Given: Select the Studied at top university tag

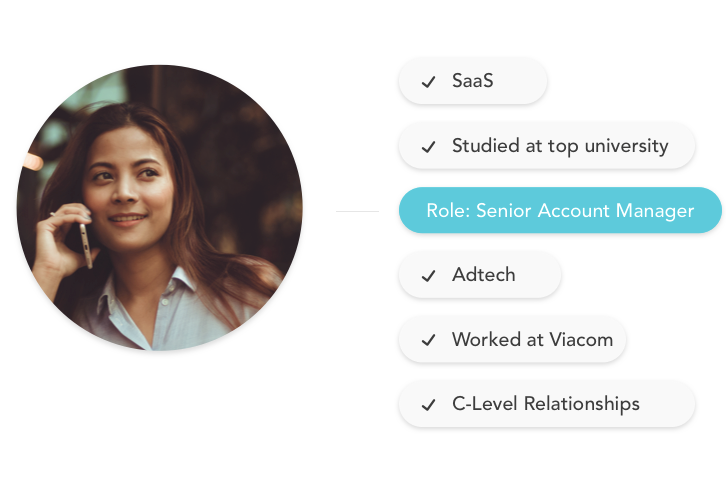Looking at the screenshot, I should 547,146.
